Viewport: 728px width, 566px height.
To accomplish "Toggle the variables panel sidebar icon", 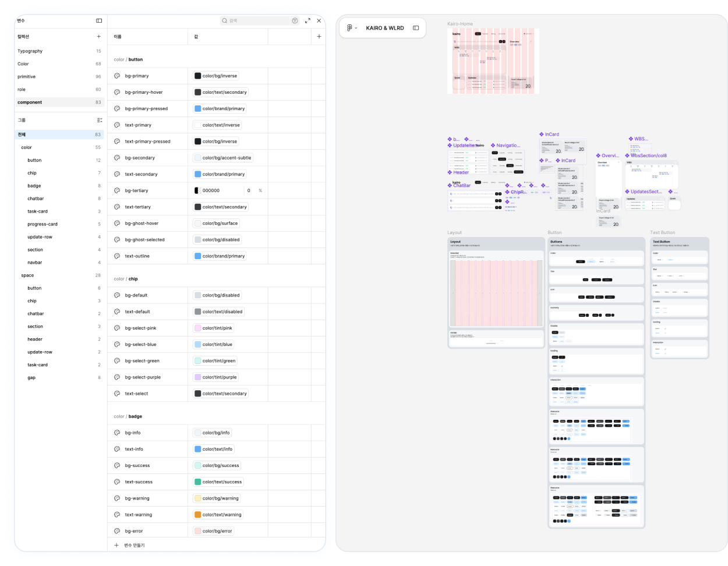I will pyautogui.click(x=99, y=20).
